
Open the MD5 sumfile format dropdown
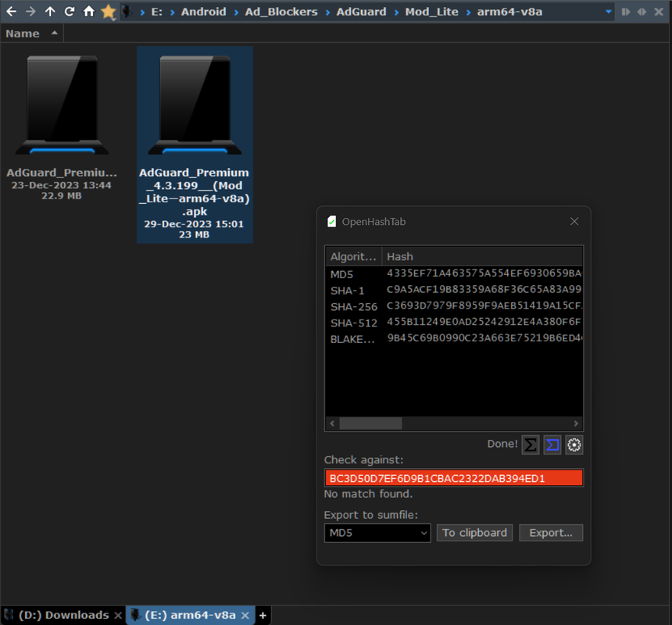tap(377, 533)
